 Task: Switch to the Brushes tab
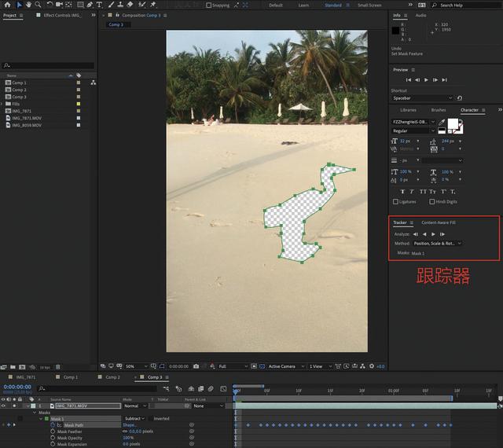tap(439, 110)
